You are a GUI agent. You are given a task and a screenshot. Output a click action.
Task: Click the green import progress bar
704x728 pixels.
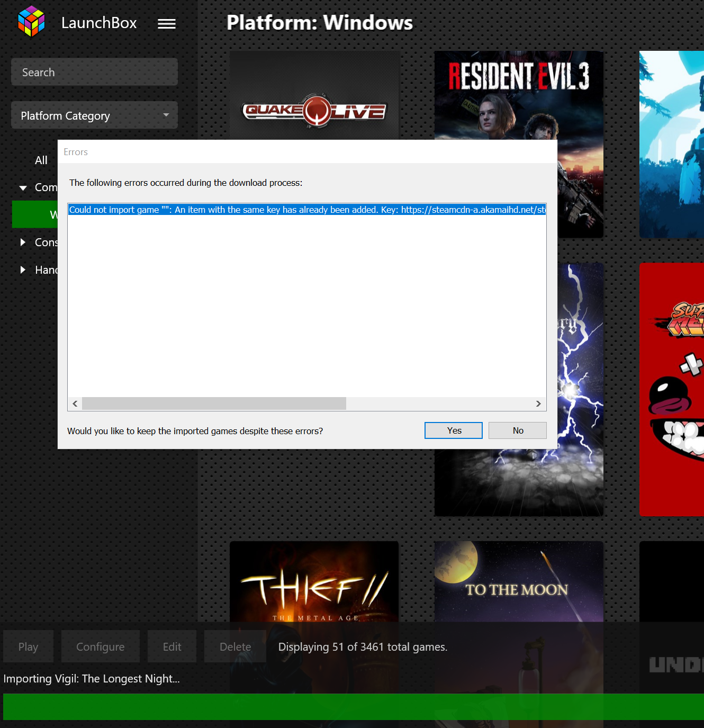coord(354,707)
